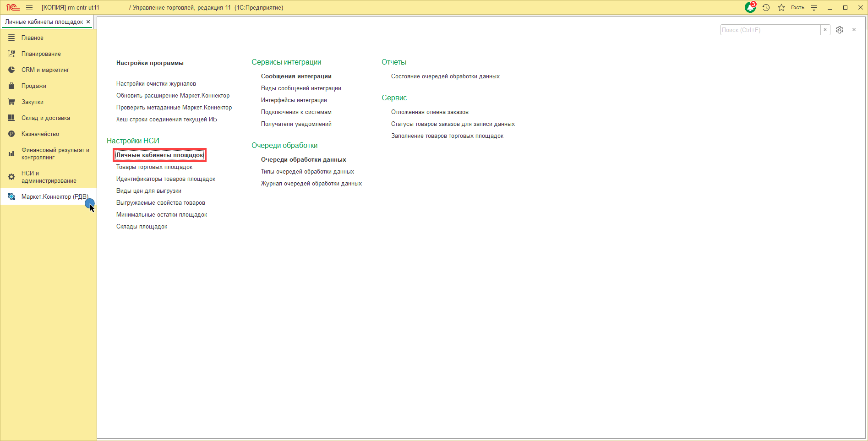Open the 1C main menu logo
Screen dimensions: 868x441
point(13,7)
